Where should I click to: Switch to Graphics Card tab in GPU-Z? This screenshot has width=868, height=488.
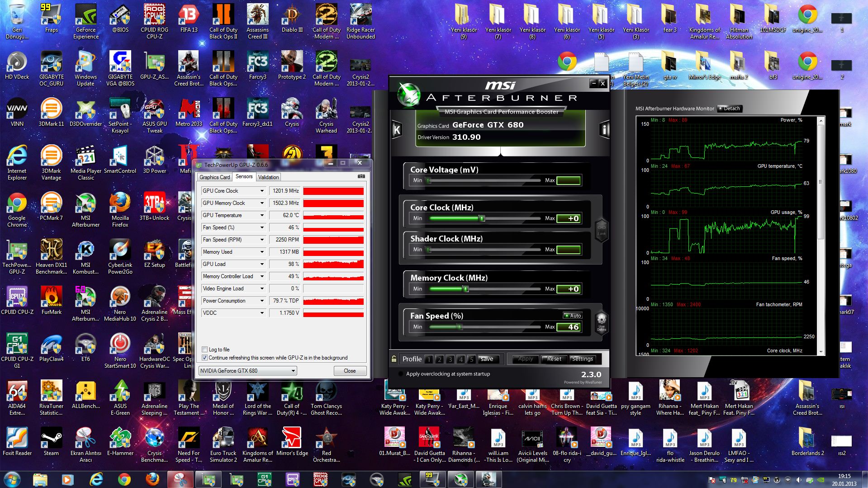tap(215, 177)
